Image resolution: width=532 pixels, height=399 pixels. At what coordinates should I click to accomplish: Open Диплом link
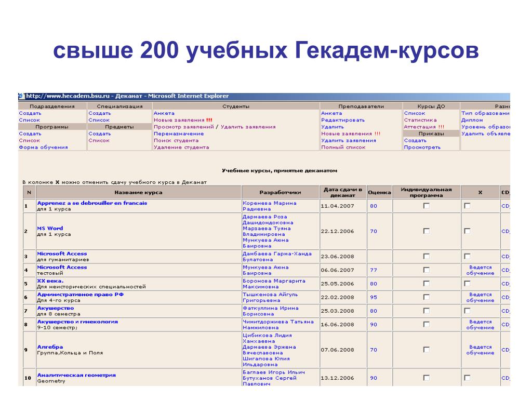472,120
